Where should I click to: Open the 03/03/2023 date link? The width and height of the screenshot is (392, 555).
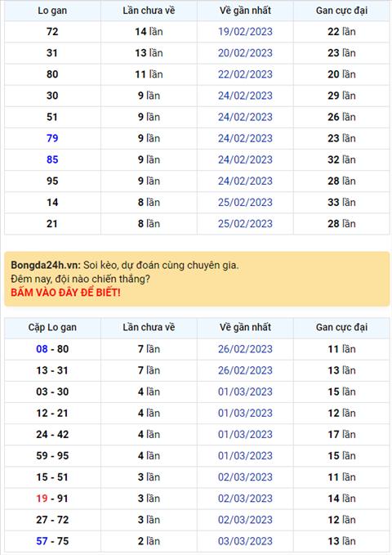pyautogui.click(x=245, y=541)
